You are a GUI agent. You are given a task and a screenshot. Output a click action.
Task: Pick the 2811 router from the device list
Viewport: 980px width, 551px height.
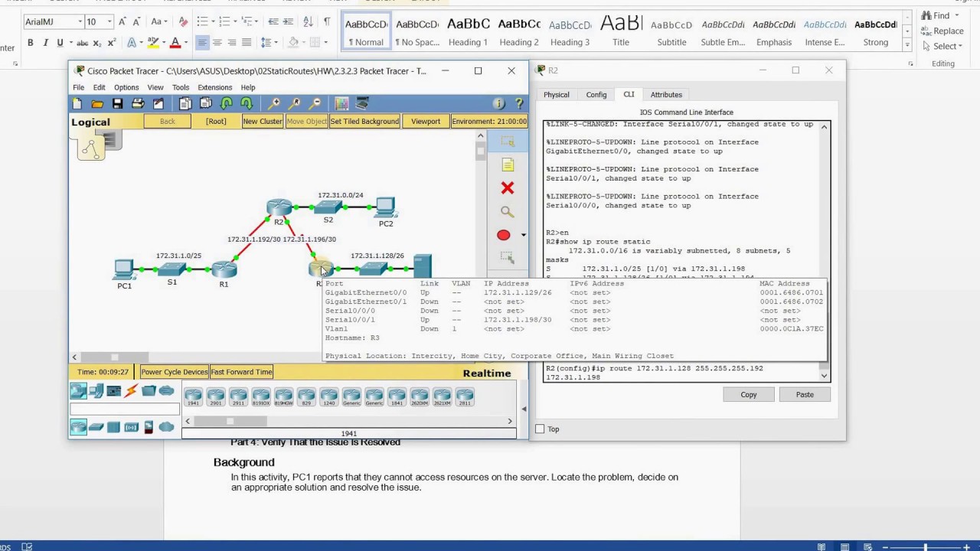coord(465,396)
